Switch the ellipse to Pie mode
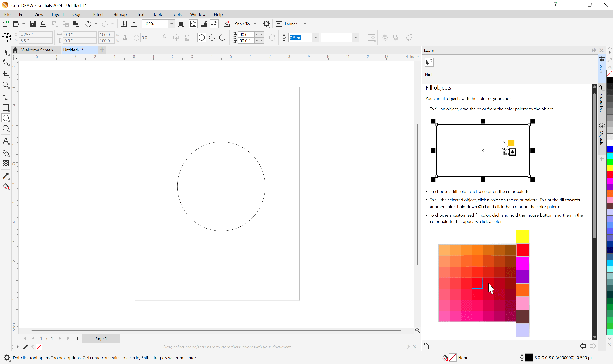The image size is (613, 364). (212, 37)
